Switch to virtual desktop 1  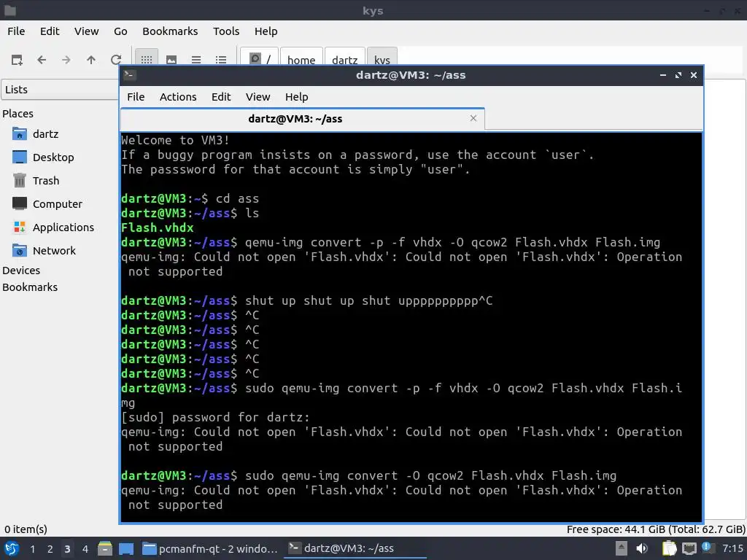[x=32, y=549]
